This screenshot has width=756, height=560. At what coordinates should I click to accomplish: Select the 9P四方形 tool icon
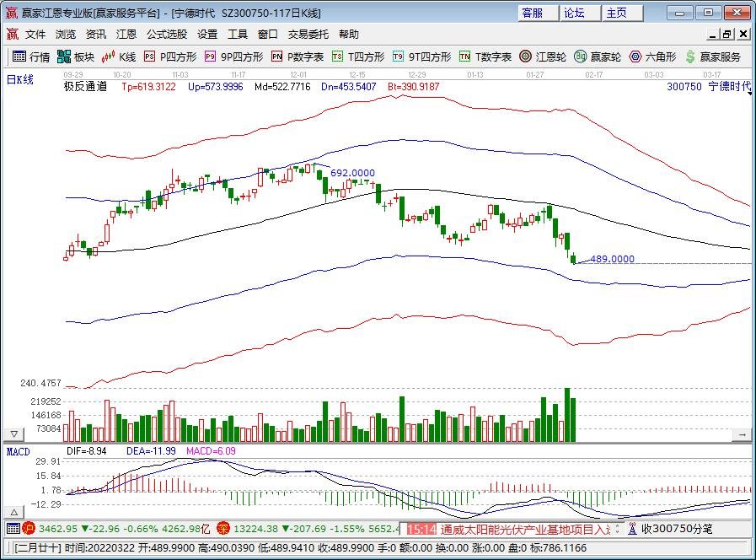tap(210, 57)
